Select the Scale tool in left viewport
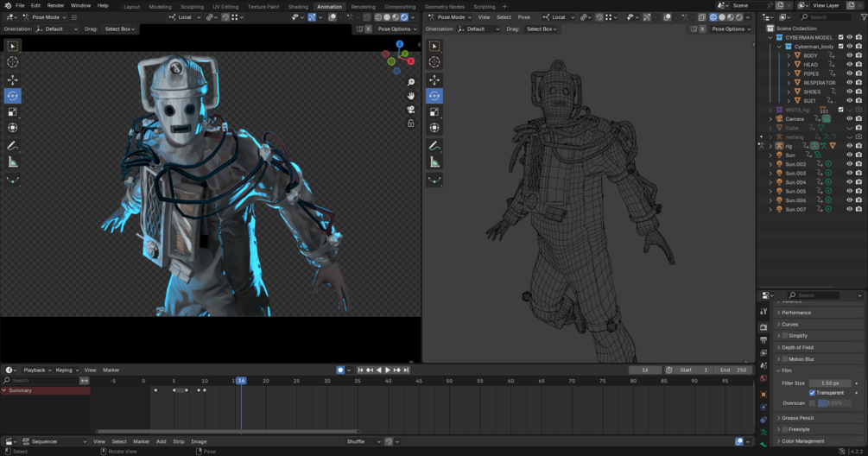This screenshot has width=868, height=456. pos(13,112)
